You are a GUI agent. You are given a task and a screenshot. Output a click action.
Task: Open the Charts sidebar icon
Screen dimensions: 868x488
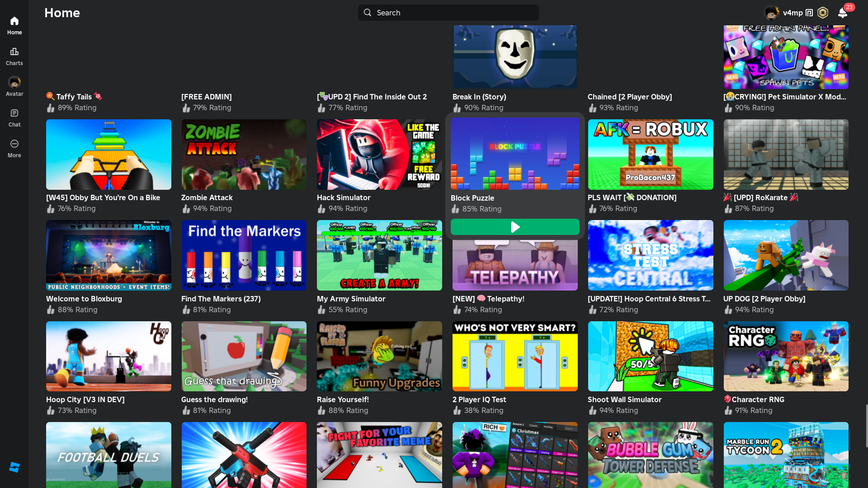pyautogui.click(x=14, y=52)
